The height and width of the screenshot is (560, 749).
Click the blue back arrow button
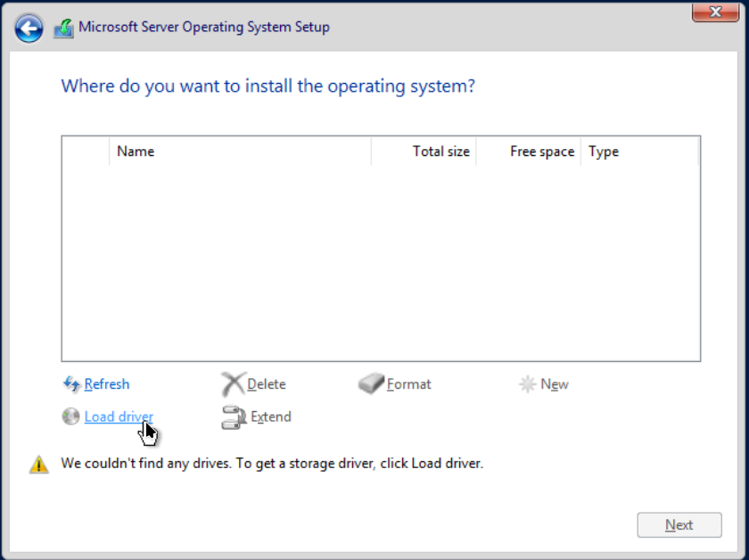coord(29,29)
